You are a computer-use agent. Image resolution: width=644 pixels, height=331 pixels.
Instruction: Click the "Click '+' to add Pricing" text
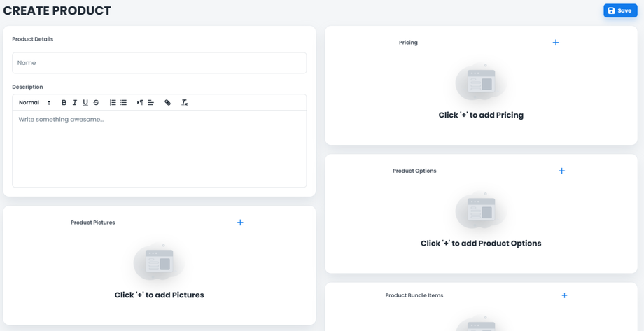click(481, 115)
